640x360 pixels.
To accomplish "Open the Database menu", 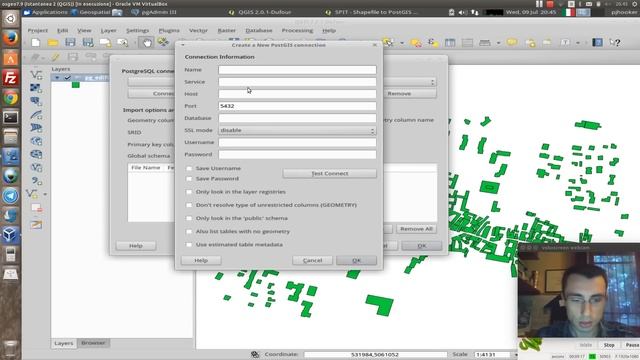I will tap(259, 30).
